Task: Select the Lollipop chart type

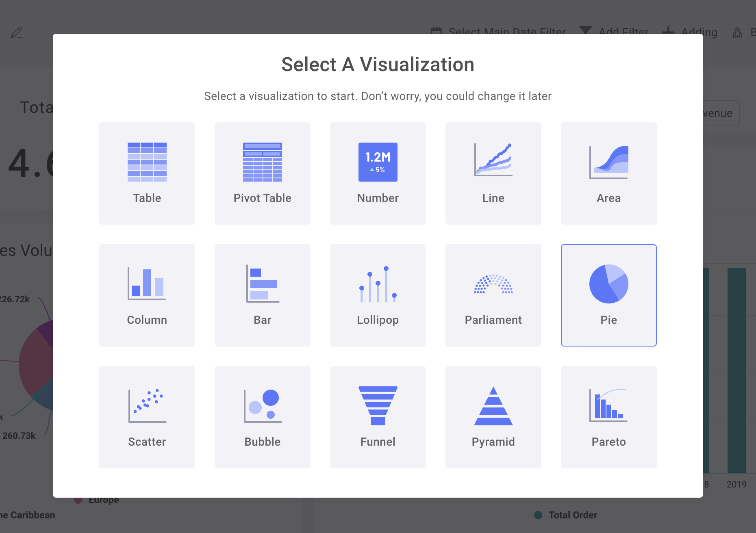Action: tap(378, 295)
